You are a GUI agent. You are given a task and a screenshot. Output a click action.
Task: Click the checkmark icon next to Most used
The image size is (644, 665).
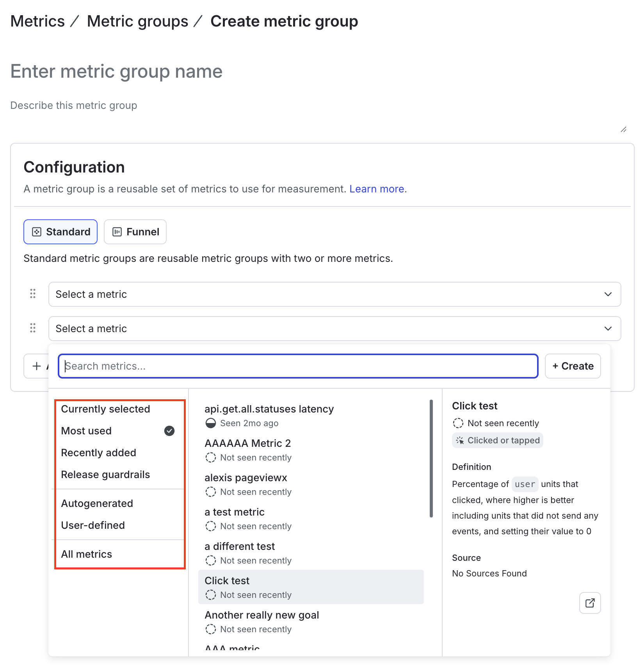(169, 431)
